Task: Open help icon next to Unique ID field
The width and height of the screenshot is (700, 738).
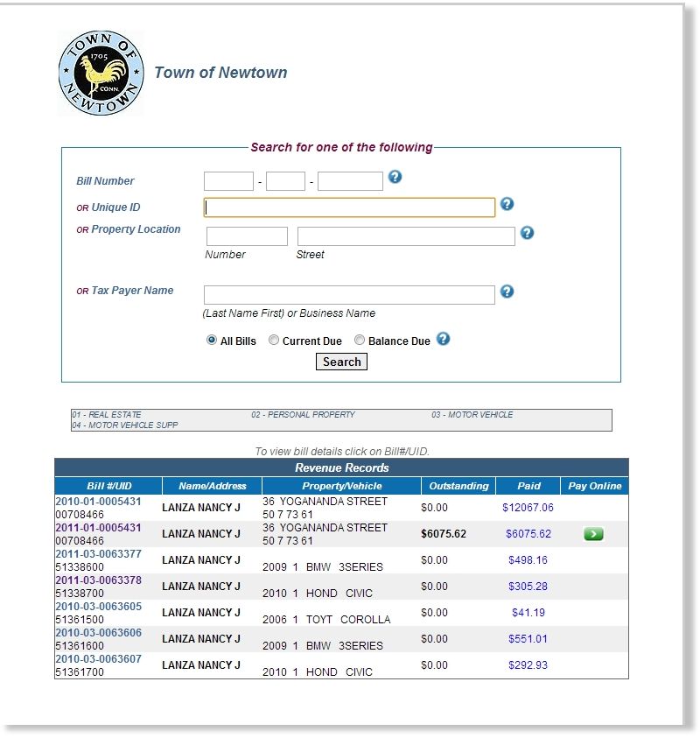Action: coord(507,204)
